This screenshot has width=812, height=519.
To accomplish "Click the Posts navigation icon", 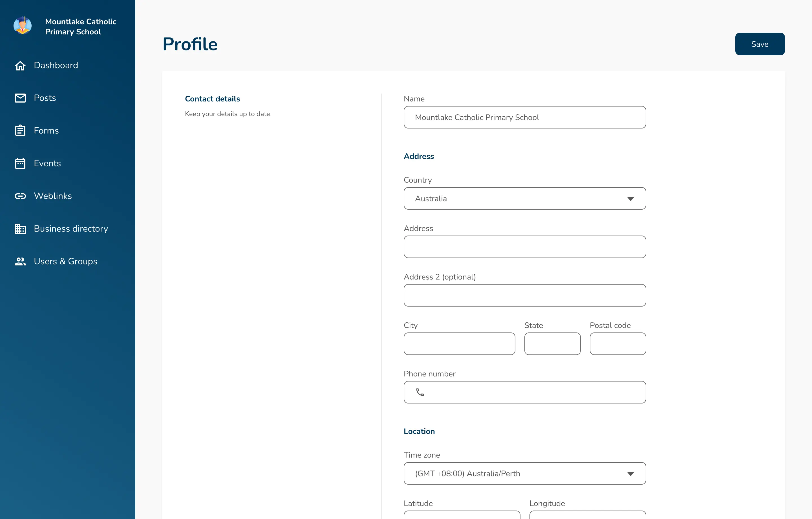I will click(20, 97).
